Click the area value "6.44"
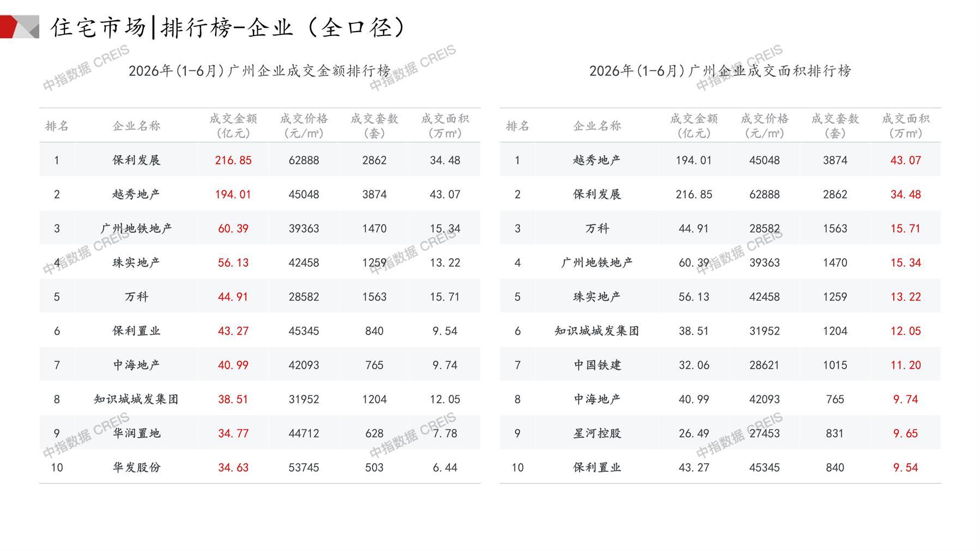The height and width of the screenshot is (551, 980). 445,468
